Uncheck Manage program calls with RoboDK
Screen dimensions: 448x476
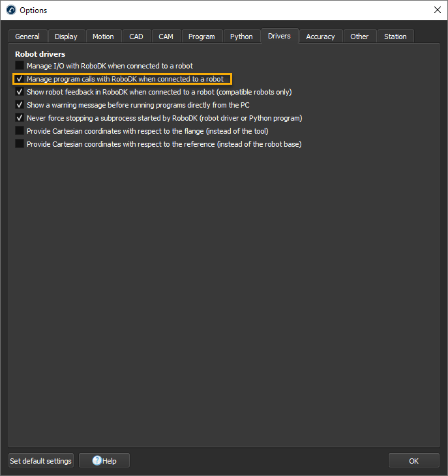click(20, 79)
